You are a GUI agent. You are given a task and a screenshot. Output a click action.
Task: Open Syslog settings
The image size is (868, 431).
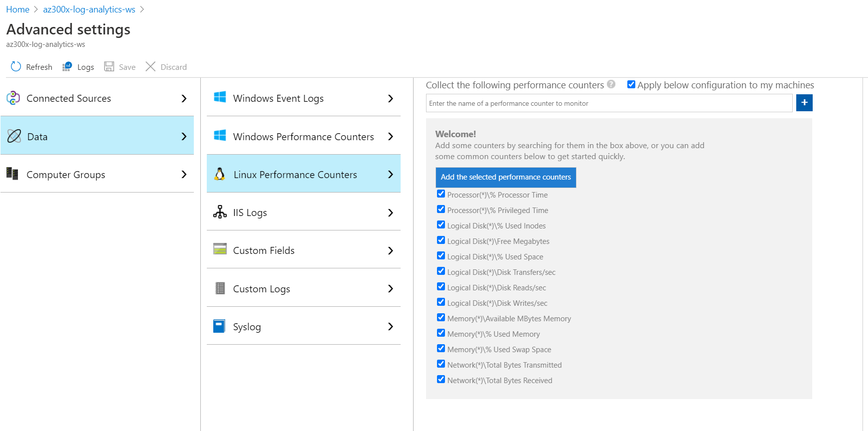[303, 326]
